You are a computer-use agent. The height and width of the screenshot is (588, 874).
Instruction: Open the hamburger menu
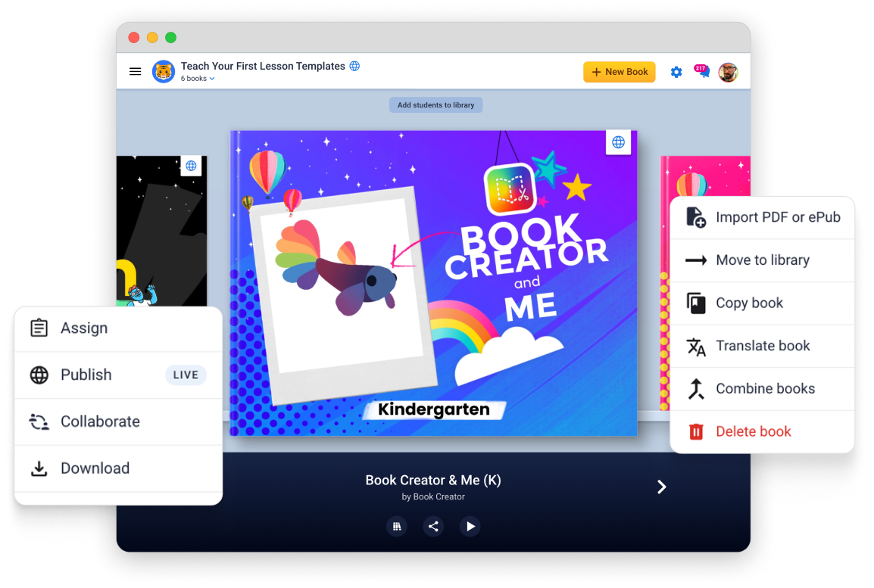tap(135, 71)
